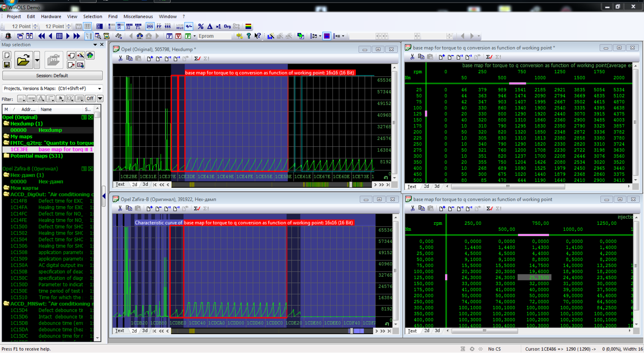The image size is (644, 353).
Task: Toggle the +/- signed values button
Action: (x=189, y=26)
